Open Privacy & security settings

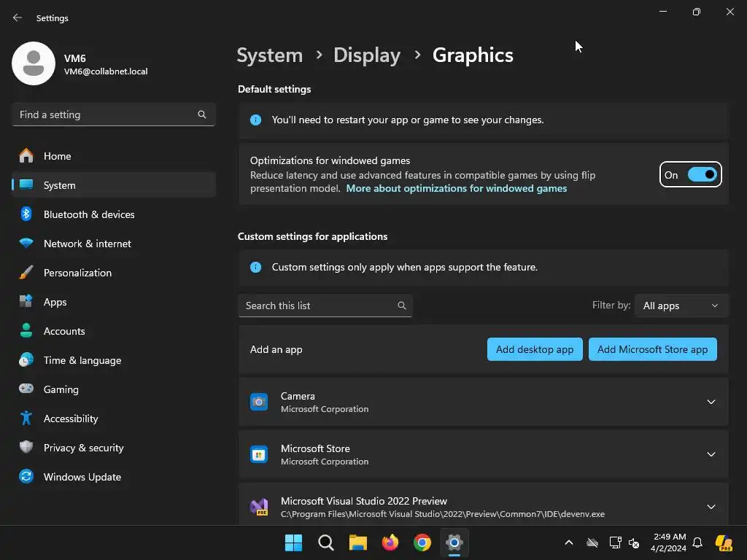(113, 447)
